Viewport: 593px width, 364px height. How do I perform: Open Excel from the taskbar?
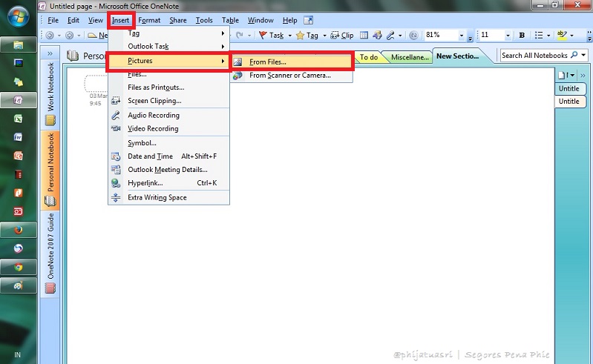coord(18,119)
